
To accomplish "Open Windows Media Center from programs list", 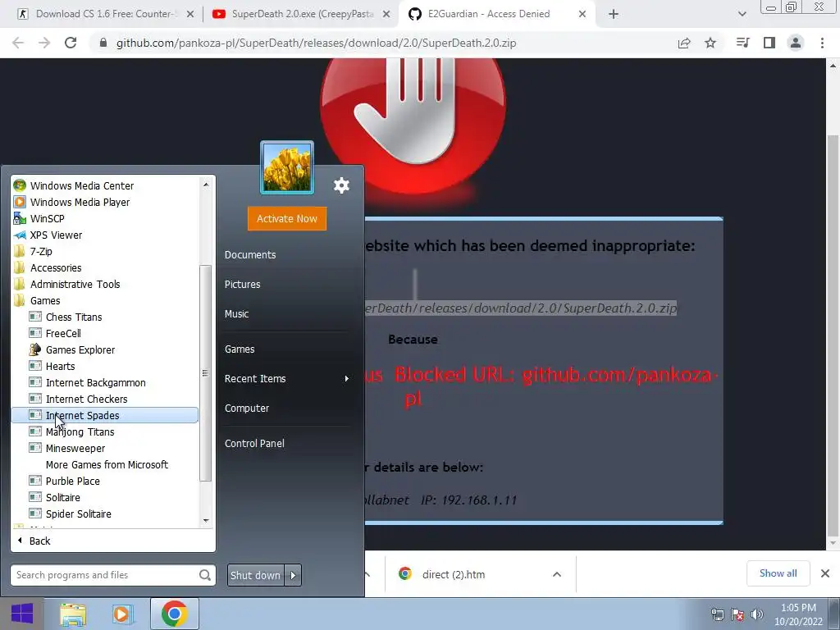I will [81, 185].
